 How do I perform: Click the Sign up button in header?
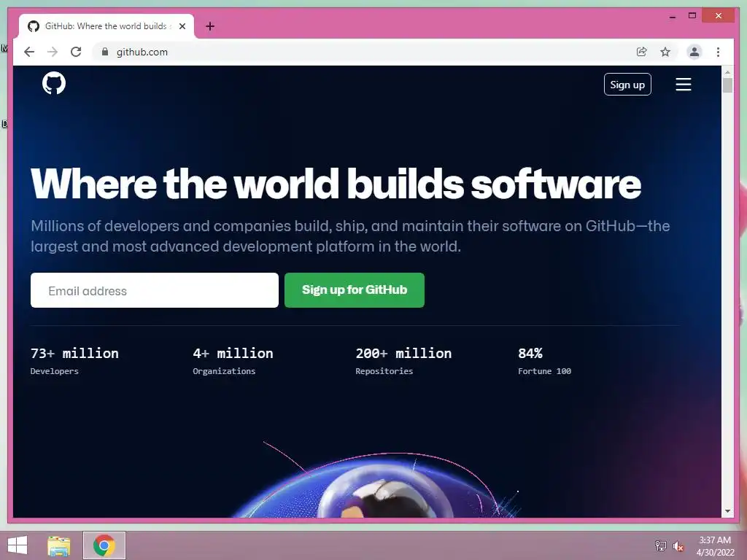click(627, 85)
